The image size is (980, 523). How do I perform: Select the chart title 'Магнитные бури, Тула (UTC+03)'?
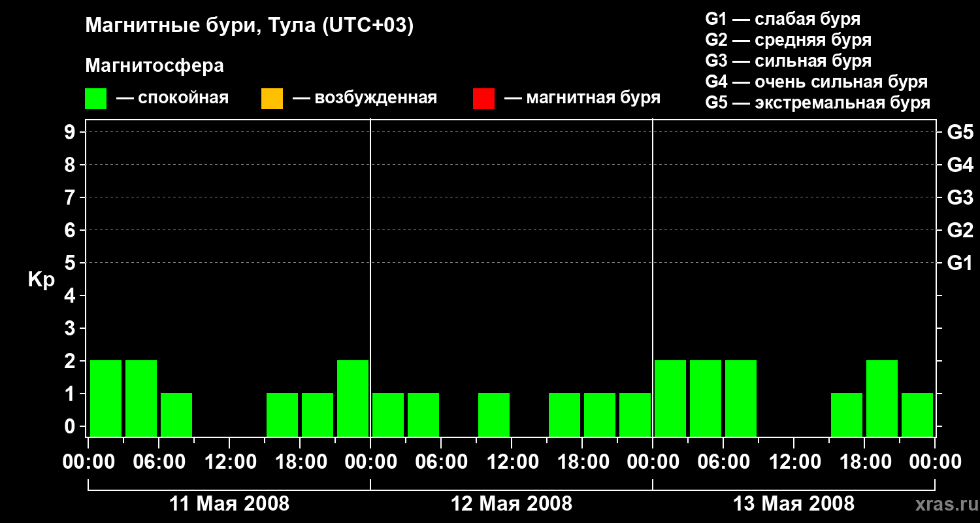(x=250, y=26)
